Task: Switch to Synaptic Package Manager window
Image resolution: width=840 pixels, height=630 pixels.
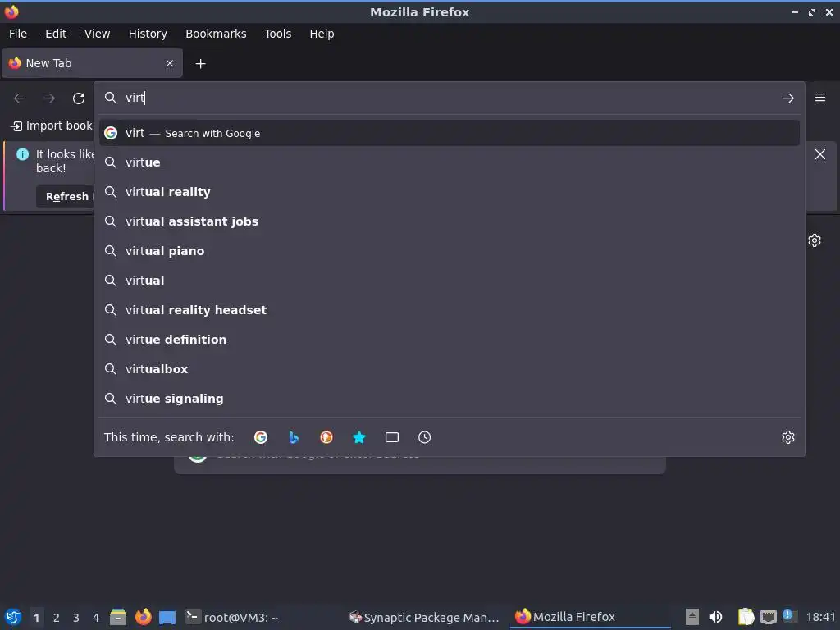Action: pyautogui.click(x=424, y=617)
